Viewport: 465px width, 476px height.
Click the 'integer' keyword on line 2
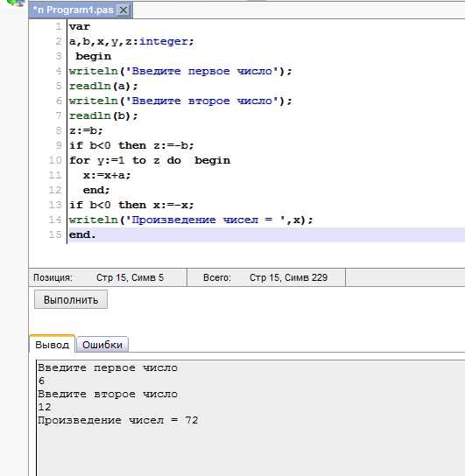point(164,41)
